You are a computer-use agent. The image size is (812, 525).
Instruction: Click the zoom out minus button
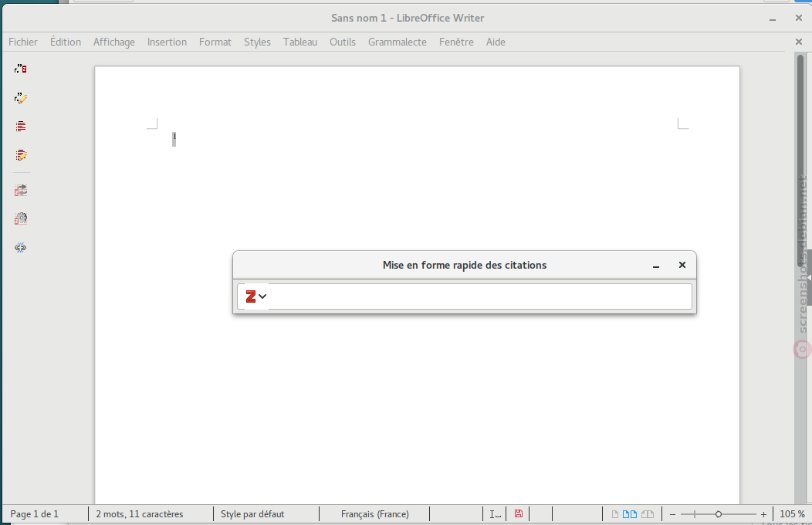coord(673,514)
